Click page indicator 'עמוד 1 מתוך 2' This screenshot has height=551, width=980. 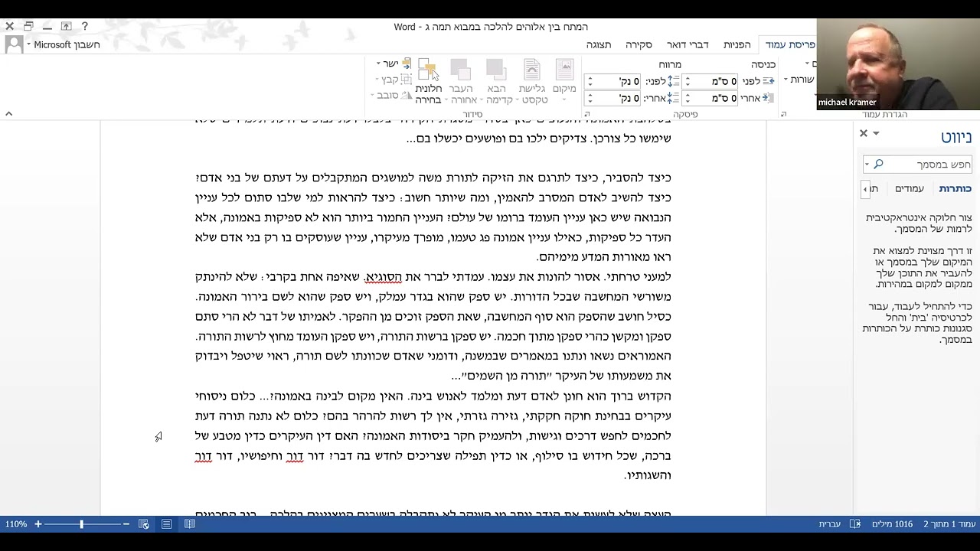pyautogui.click(x=949, y=524)
